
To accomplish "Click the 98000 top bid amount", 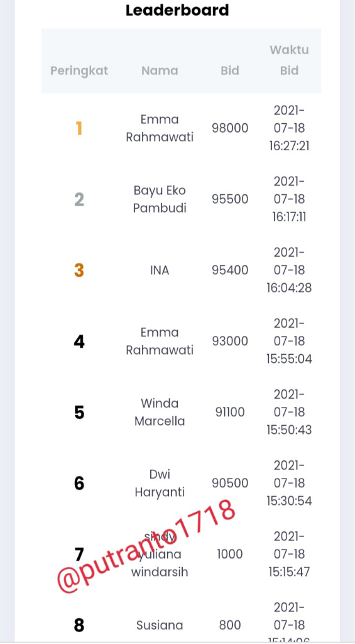I will tap(230, 128).
